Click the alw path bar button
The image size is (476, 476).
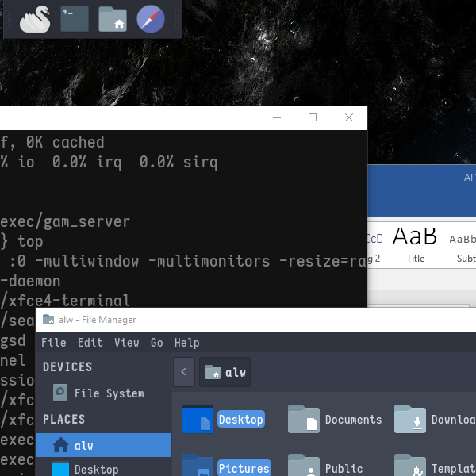225,371
